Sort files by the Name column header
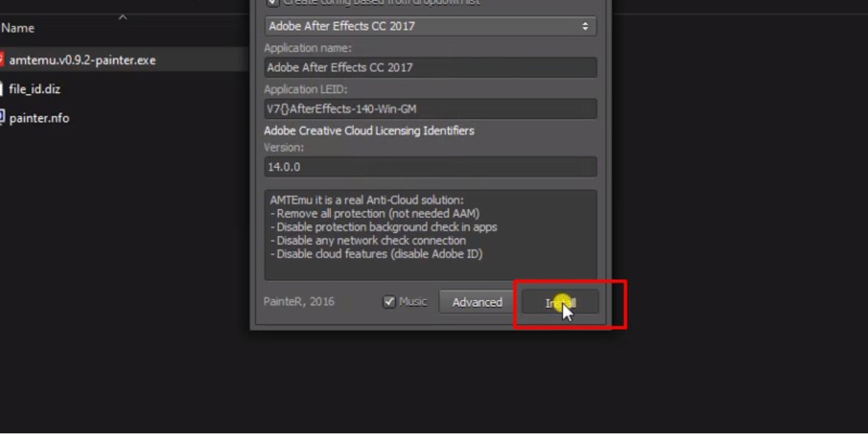868x436 pixels. 18,28
